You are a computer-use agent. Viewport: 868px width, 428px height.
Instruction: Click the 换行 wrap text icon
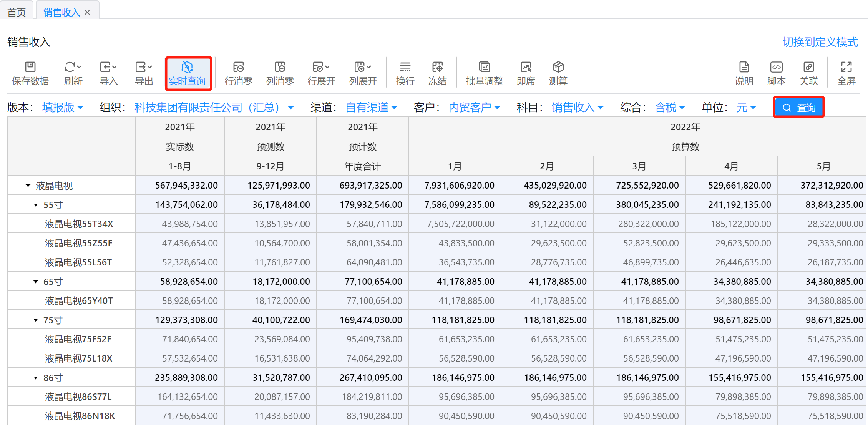(x=405, y=68)
